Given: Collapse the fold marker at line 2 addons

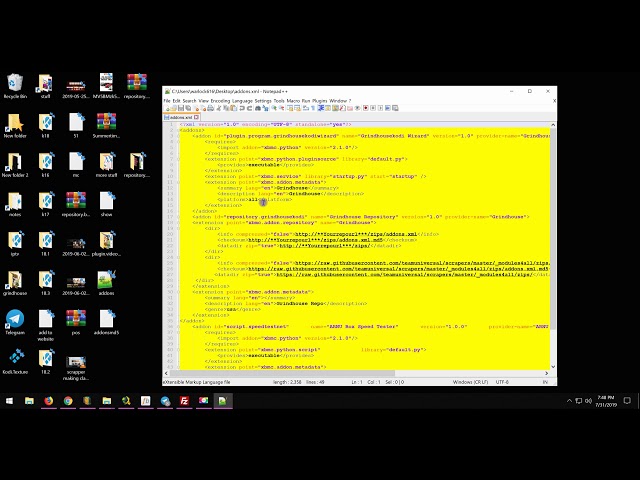Looking at the screenshot, I should (178, 130).
